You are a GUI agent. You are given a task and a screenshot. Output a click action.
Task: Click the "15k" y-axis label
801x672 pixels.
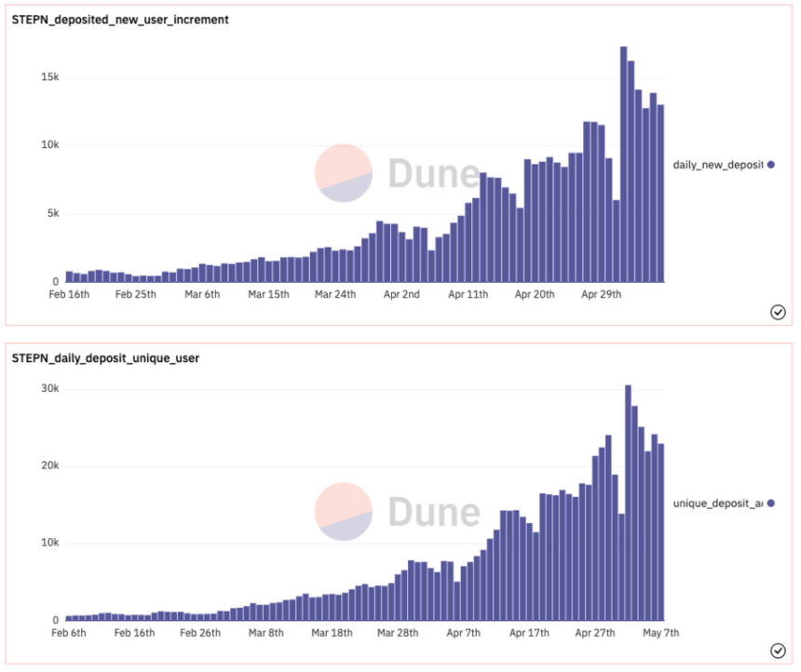coord(50,77)
